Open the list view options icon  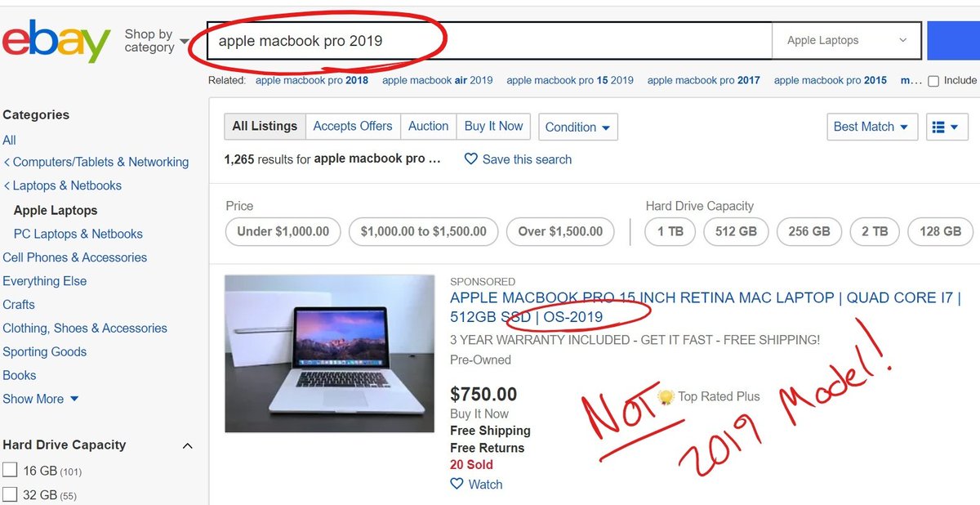[947, 127]
